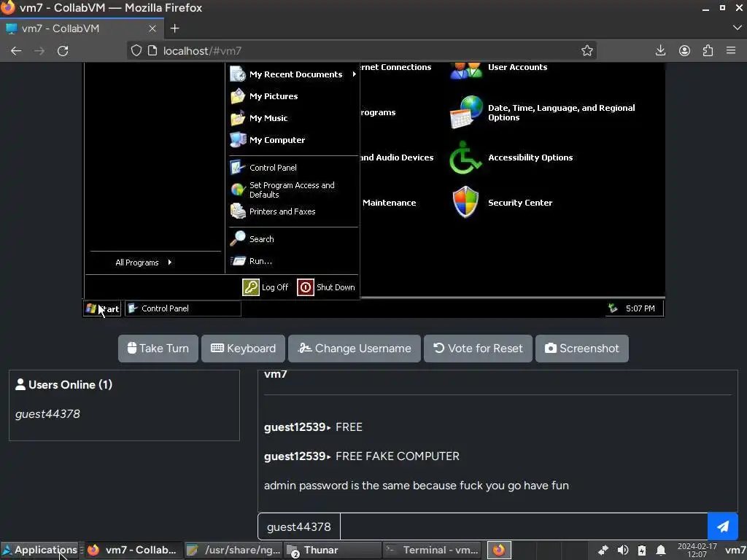This screenshot has height=560, width=747.
Task: Expand My Recent Documents submenu arrow
Action: click(x=354, y=74)
